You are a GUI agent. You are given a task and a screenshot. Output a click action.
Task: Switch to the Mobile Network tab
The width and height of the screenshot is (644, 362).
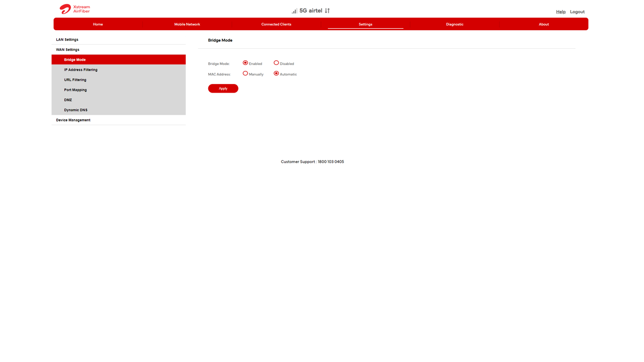(187, 24)
